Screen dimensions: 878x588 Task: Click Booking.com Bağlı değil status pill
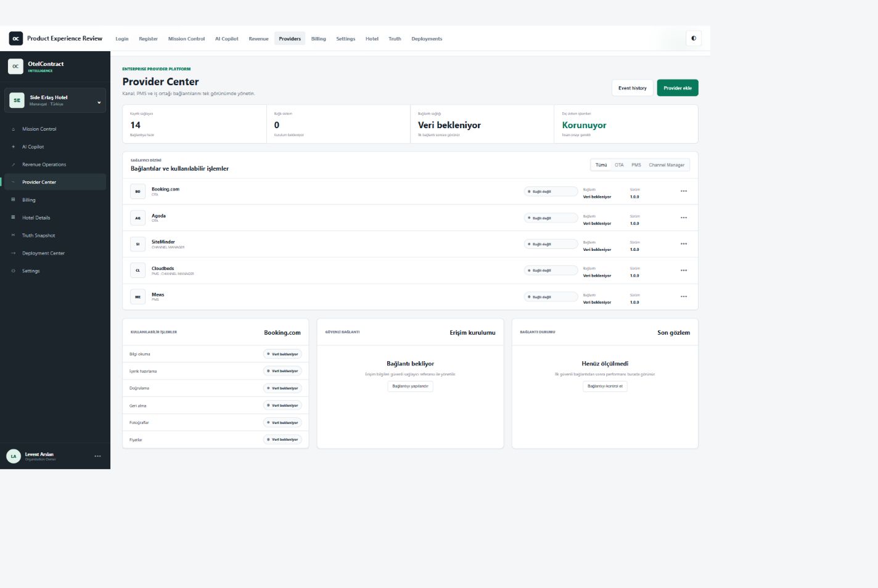[x=551, y=192]
